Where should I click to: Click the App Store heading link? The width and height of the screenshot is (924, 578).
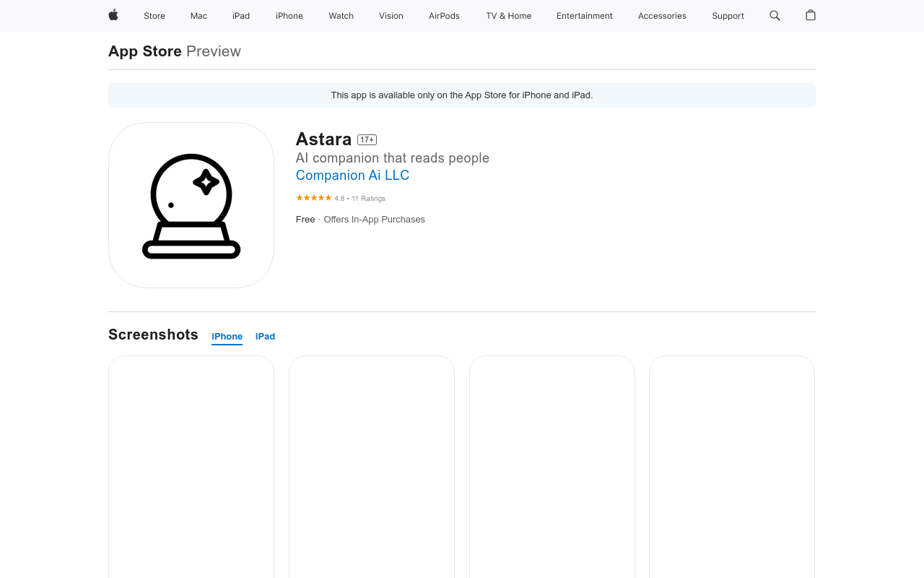point(145,51)
